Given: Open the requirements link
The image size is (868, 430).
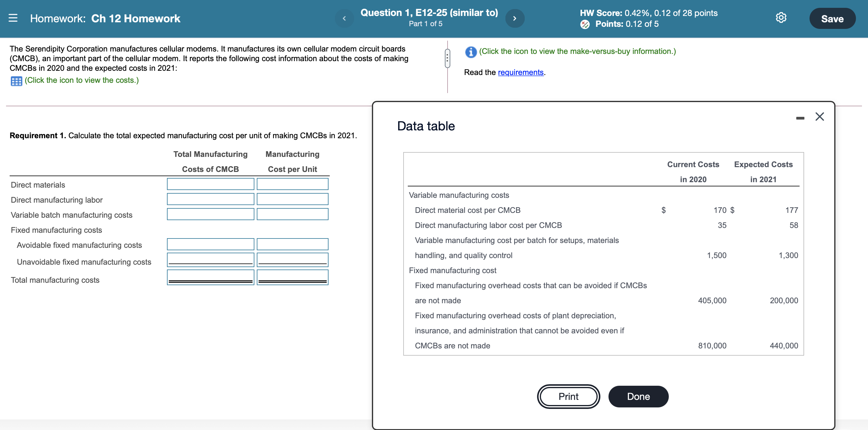Looking at the screenshot, I should click(521, 72).
